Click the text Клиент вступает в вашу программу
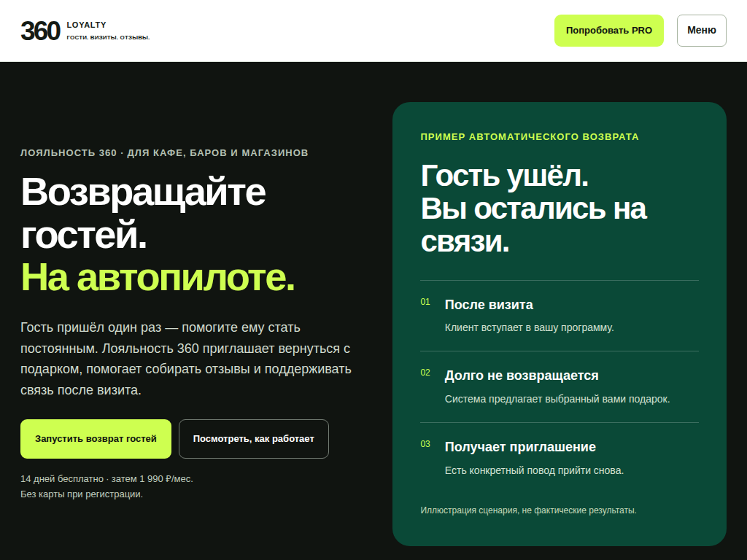The width and height of the screenshot is (747, 560). click(x=530, y=327)
